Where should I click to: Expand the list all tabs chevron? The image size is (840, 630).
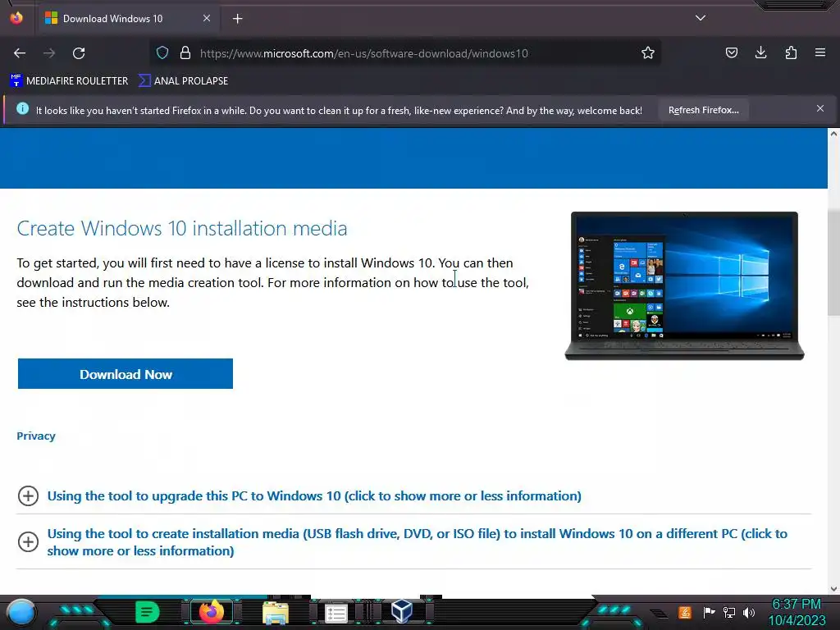(x=701, y=18)
